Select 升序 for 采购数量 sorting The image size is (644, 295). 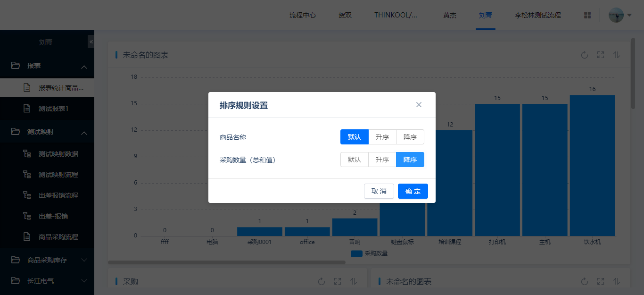382,160
